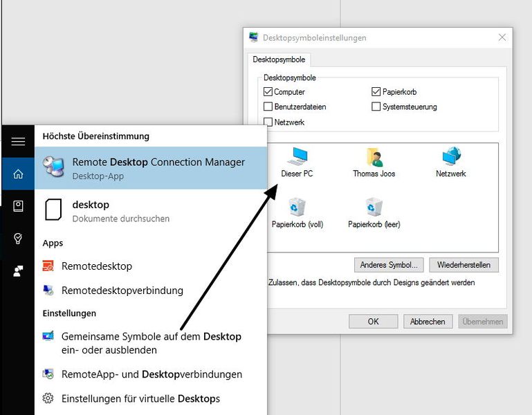Enable the Netzwerk checkbox
Screen dimensions: 532x415
268,122
